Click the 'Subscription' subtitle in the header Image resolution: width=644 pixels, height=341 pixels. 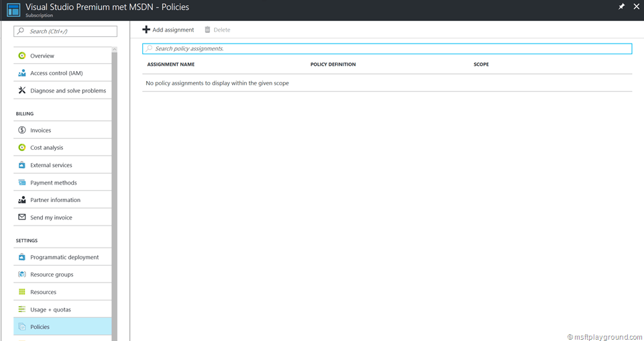coord(39,15)
